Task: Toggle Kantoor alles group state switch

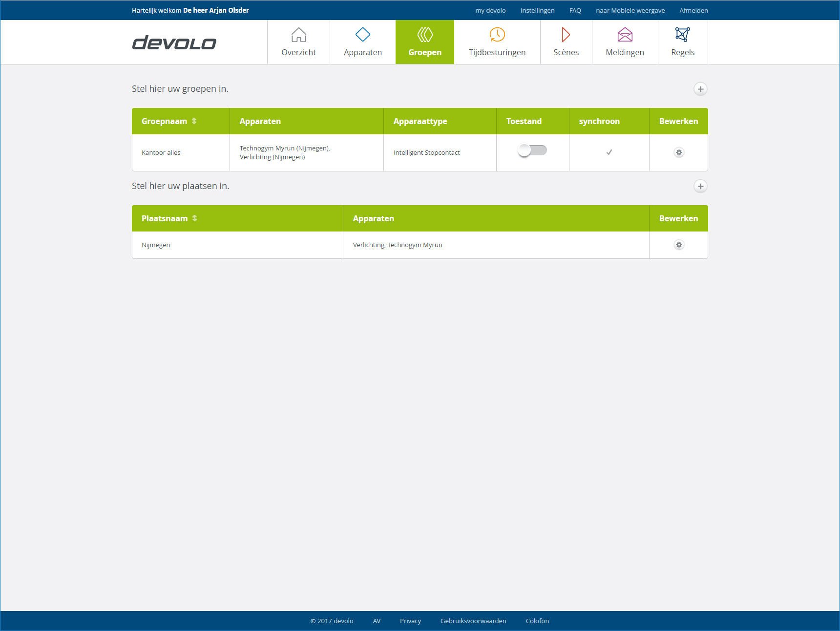Action: [x=532, y=150]
